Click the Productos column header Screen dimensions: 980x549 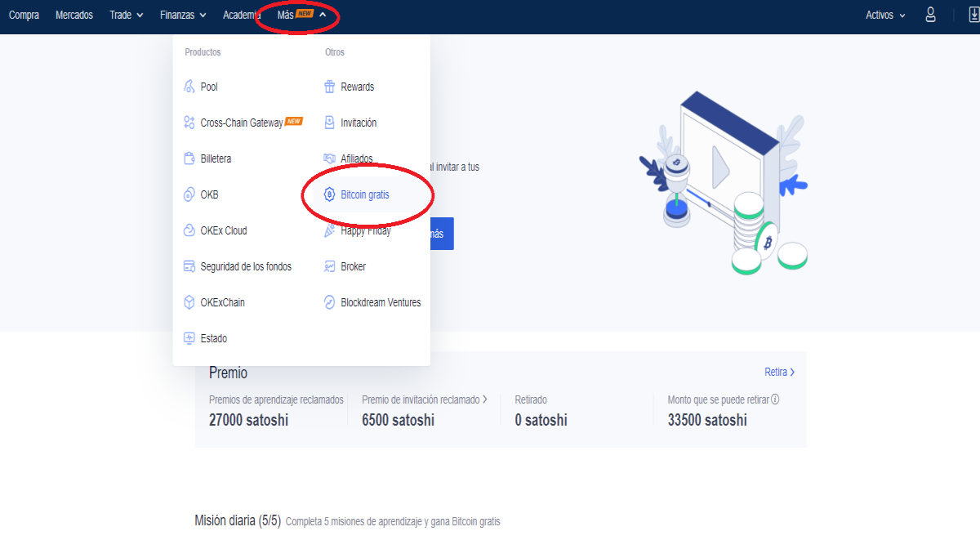click(x=203, y=52)
